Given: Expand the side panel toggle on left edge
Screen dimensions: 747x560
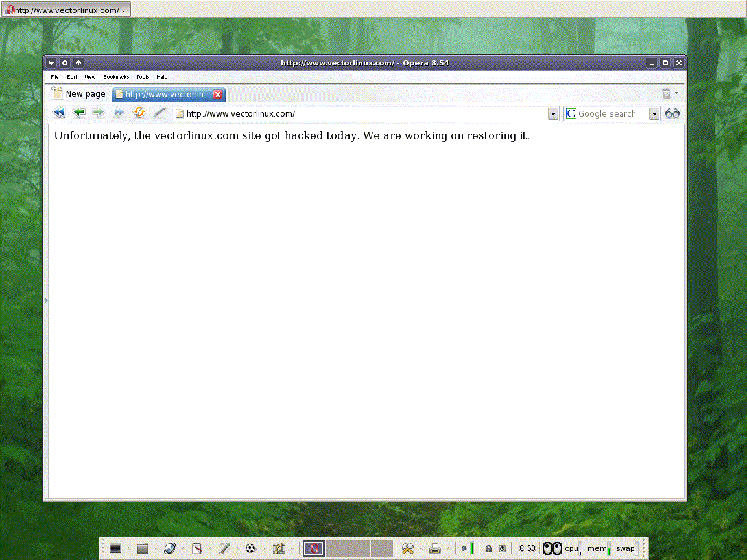Looking at the screenshot, I should [x=46, y=300].
